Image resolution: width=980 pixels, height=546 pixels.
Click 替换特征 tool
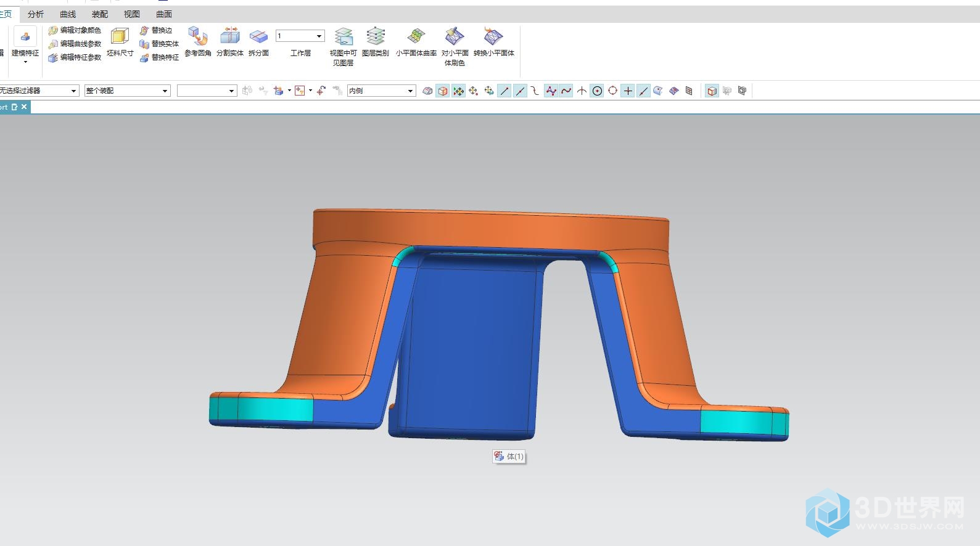160,57
